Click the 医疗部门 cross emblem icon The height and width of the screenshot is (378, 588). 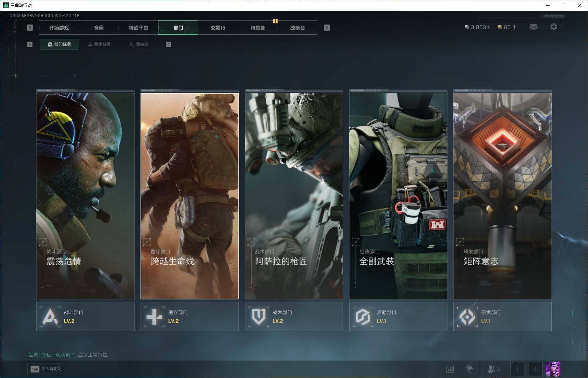[154, 317]
